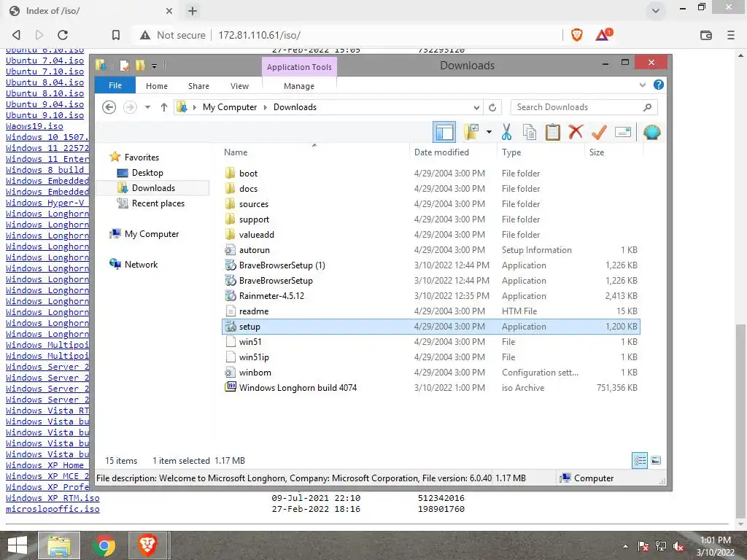The height and width of the screenshot is (560, 747).
Task: Click the Explorer Back arrow button
Action: [x=109, y=107]
